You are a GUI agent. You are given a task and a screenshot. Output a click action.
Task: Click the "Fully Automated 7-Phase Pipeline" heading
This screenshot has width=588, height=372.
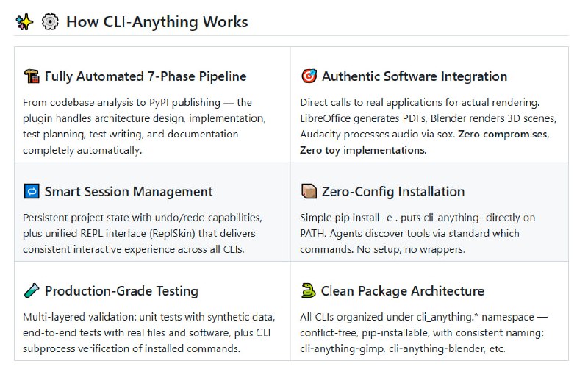pos(146,76)
